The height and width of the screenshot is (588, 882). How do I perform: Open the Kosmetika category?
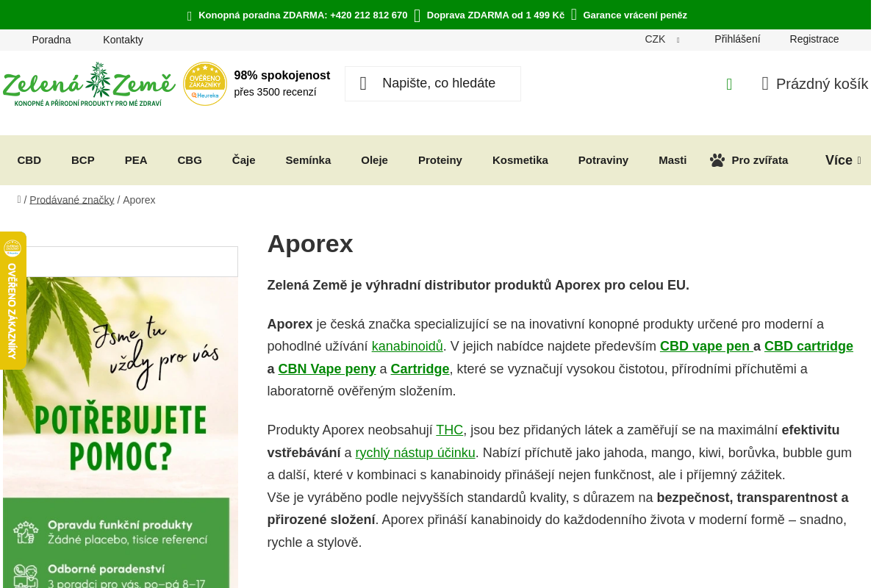point(520,160)
